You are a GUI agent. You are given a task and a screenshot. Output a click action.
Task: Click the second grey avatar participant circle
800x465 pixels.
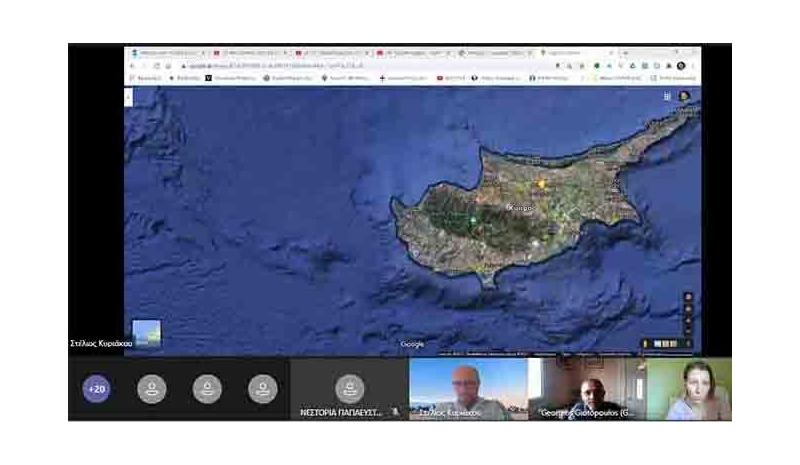(x=207, y=389)
